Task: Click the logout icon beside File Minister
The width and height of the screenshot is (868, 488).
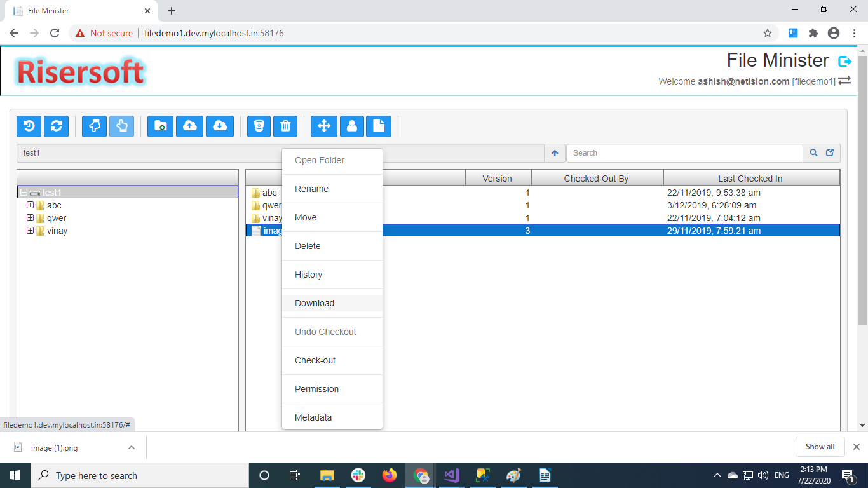Action: pyautogui.click(x=844, y=62)
